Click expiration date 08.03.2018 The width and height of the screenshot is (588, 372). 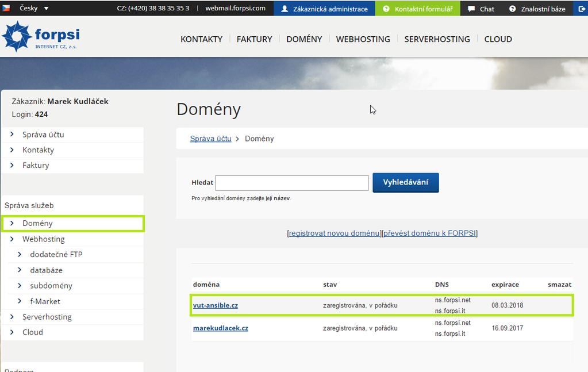pyautogui.click(x=507, y=305)
